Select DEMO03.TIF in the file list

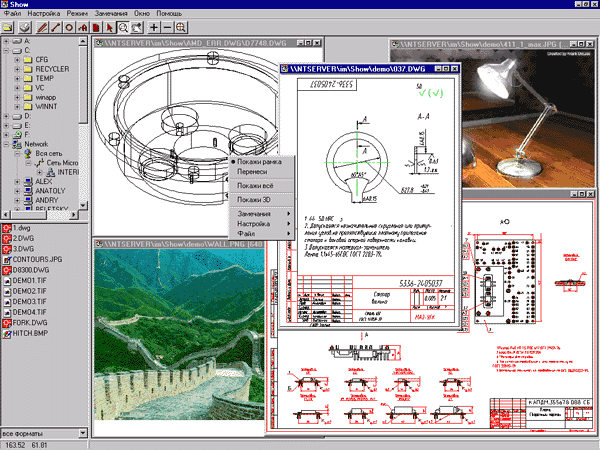tap(29, 302)
